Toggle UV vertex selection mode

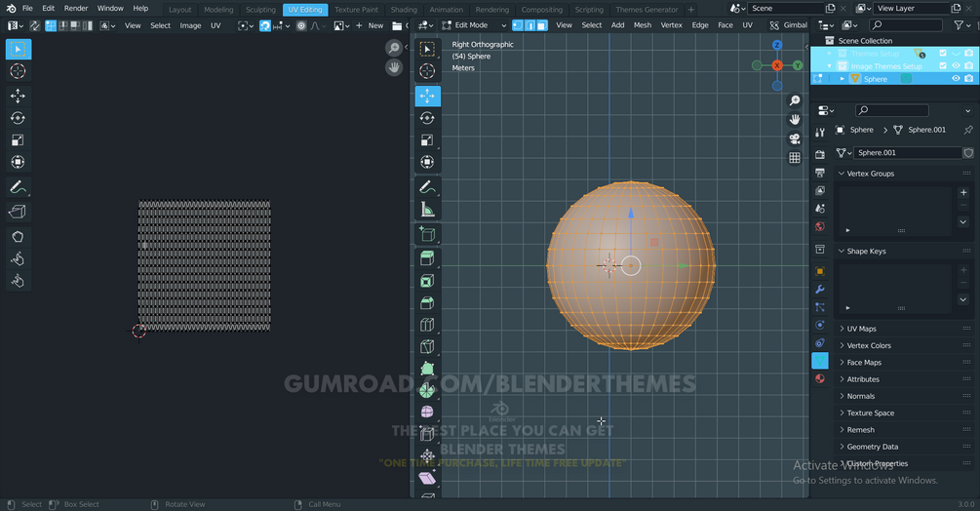coord(51,25)
